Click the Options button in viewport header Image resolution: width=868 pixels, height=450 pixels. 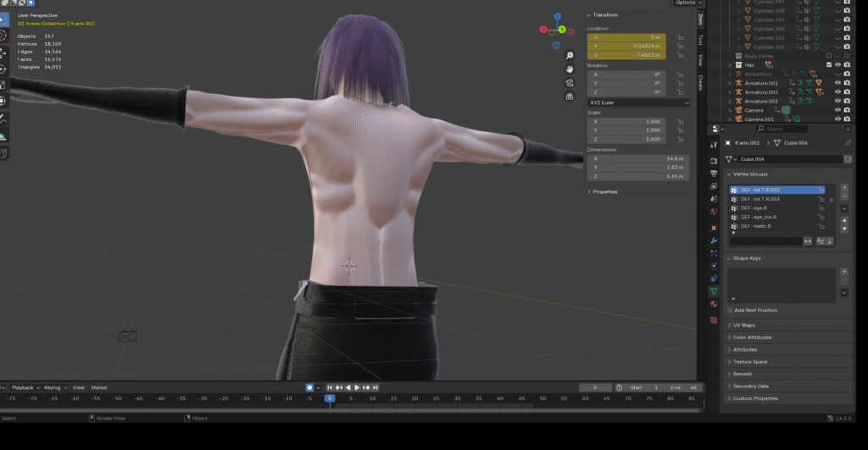click(x=686, y=3)
